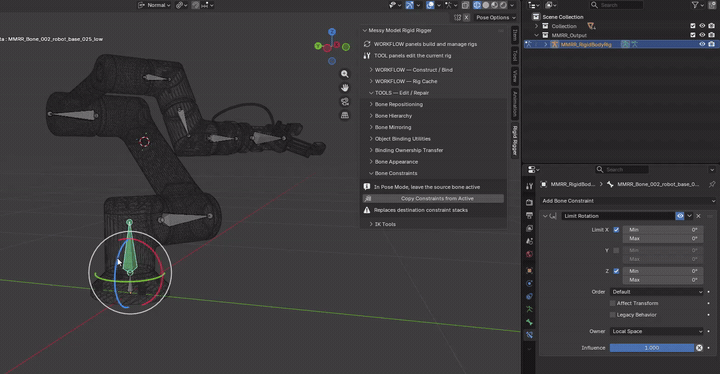Click the Limit Z Max value field
The height and width of the screenshot is (374, 720).
(x=663, y=280)
